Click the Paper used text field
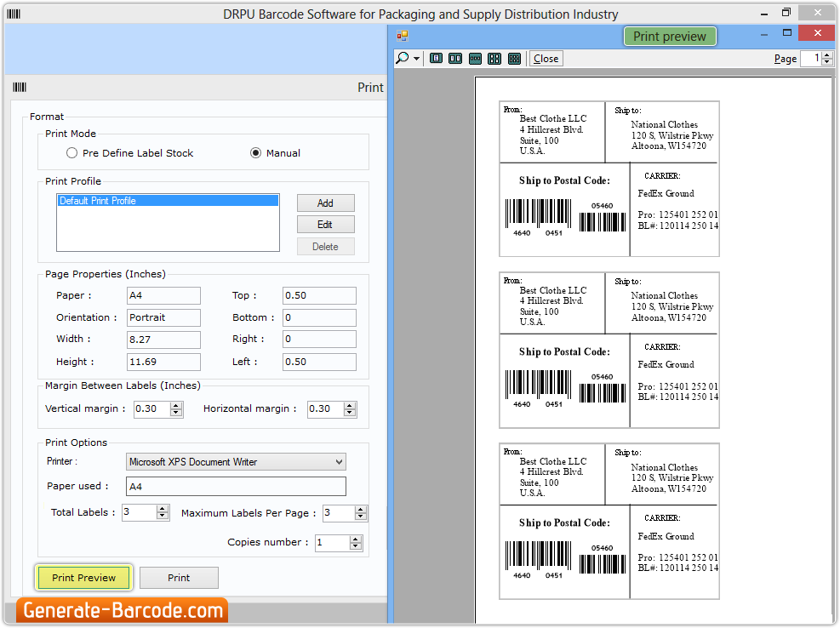Viewport: 840px width, 628px height. (237, 487)
